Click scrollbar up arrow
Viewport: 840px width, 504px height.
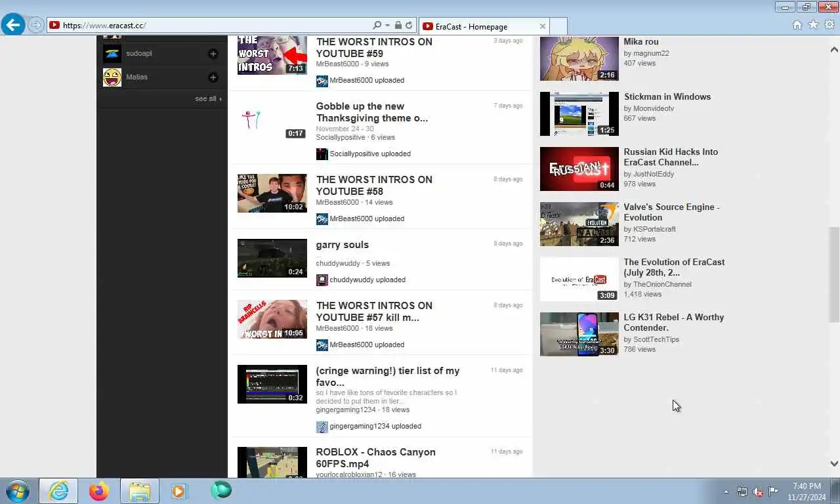pyautogui.click(x=834, y=49)
